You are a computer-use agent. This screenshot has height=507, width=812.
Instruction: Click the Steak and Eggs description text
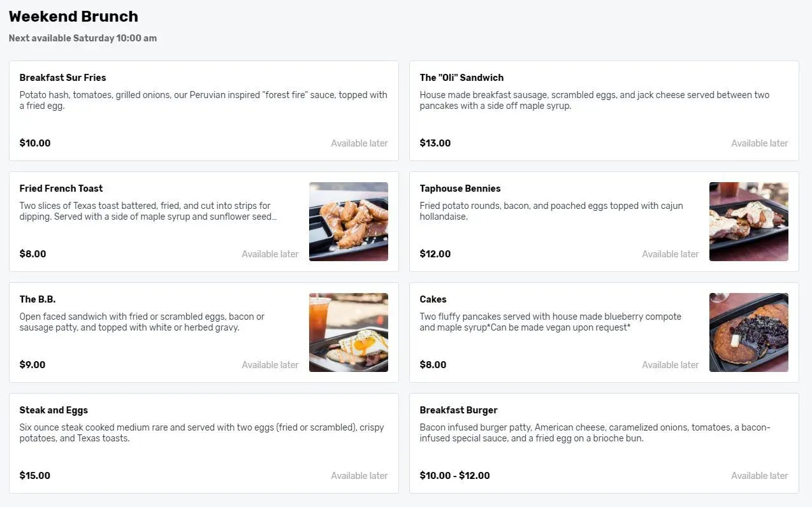(x=202, y=433)
